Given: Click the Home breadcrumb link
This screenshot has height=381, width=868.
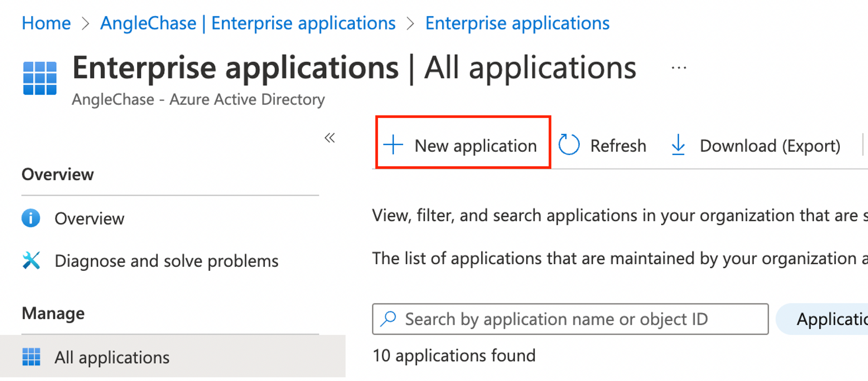Looking at the screenshot, I should [x=46, y=23].
